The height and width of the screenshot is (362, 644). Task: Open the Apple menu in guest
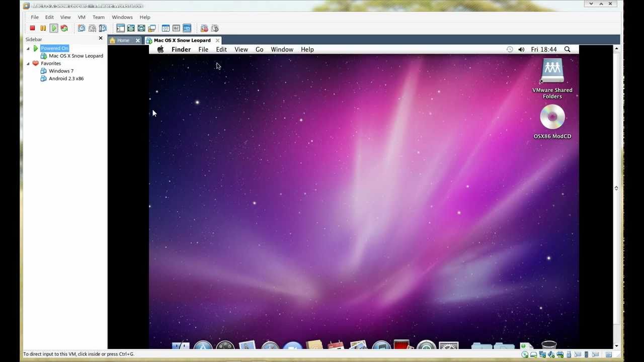[x=160, y=49]
